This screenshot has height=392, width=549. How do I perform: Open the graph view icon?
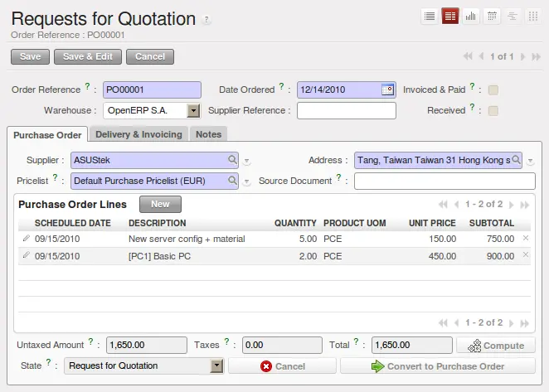click(x=470, y=16)
